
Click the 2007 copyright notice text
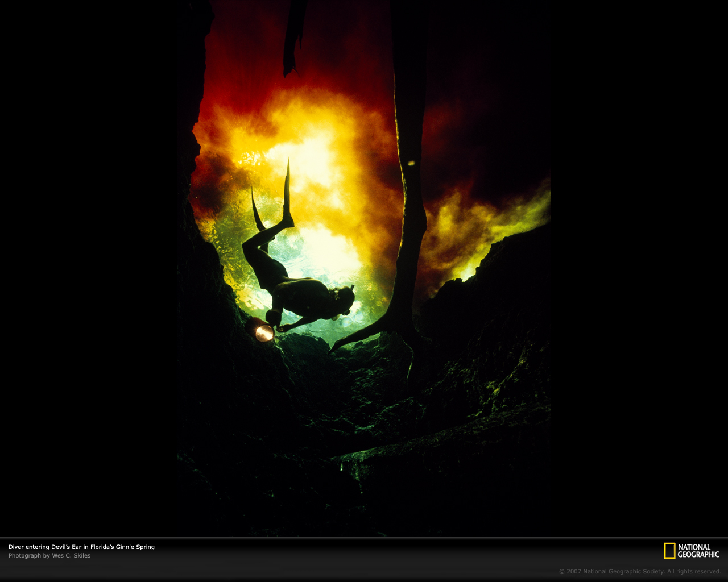[x=640, y=571]
